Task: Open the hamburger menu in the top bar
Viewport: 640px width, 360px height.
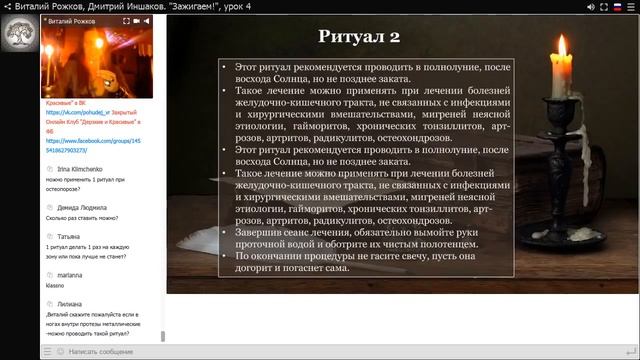Action: pos(631,7)
